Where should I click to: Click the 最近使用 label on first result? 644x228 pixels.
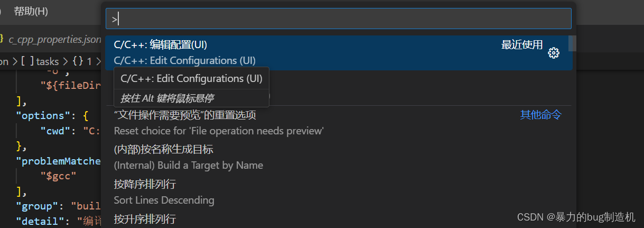click(x=522, y=45)
